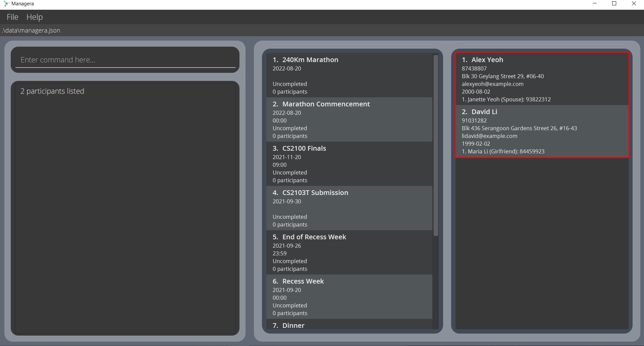Select the End of Recess Week event

coord(349,252)
